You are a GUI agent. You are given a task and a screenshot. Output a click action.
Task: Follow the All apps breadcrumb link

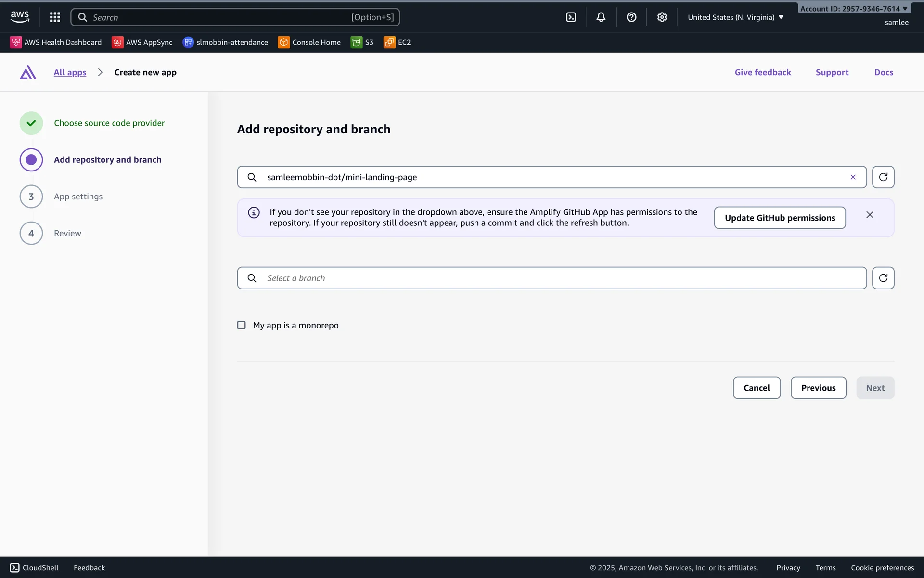click(x=70, y=72)
